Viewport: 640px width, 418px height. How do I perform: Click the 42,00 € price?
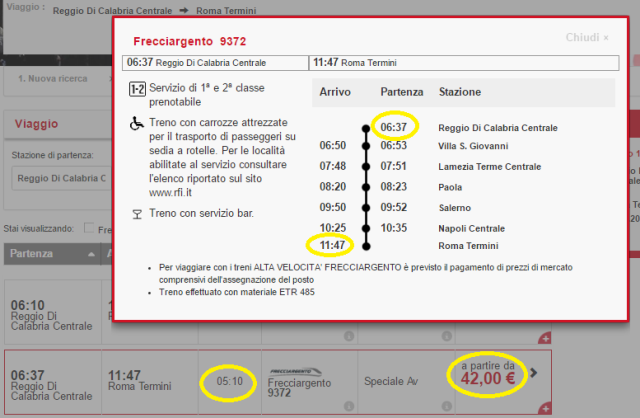[488, 378]
